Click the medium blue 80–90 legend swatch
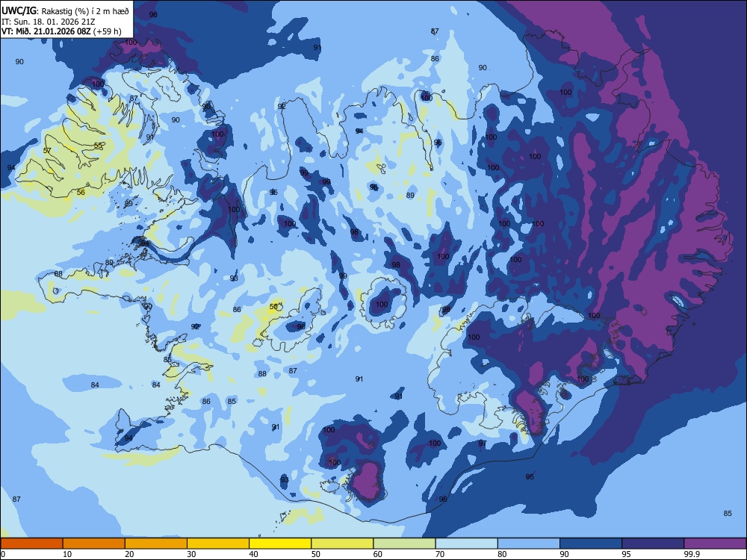Image resolution: width=747 pixels, height=560 pixels. pos(529,544)
